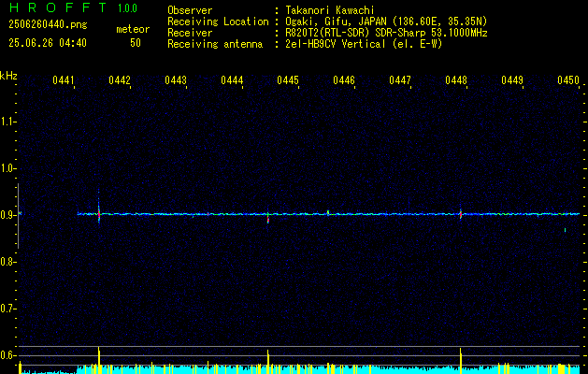Click the kHz axis unit label

(x=8, y=76)
